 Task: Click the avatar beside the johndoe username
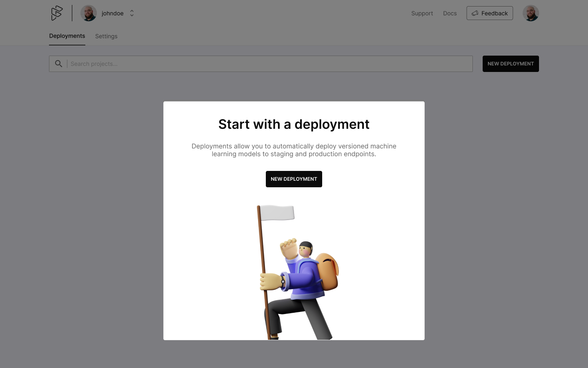click(x=89, y=13)
